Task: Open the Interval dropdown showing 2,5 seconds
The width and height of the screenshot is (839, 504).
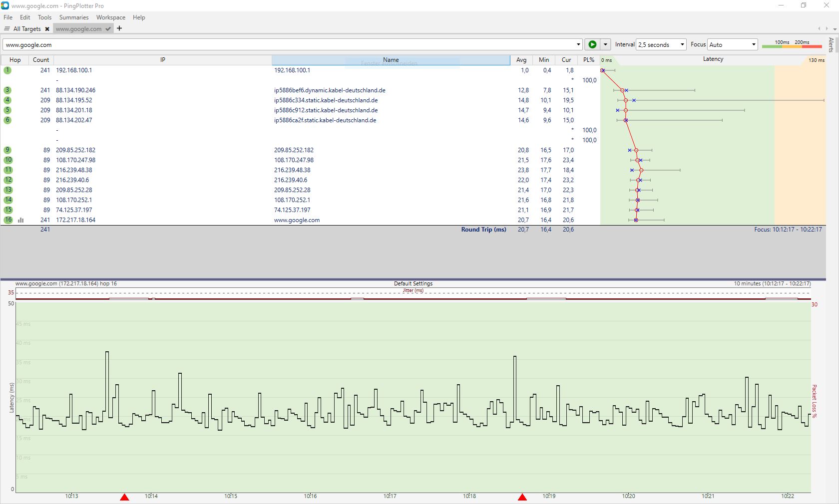Action: (662, 44)
